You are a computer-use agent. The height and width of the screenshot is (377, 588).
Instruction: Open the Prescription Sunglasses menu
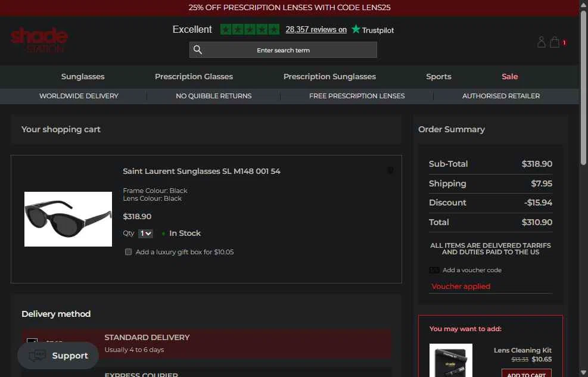(329, 76)
